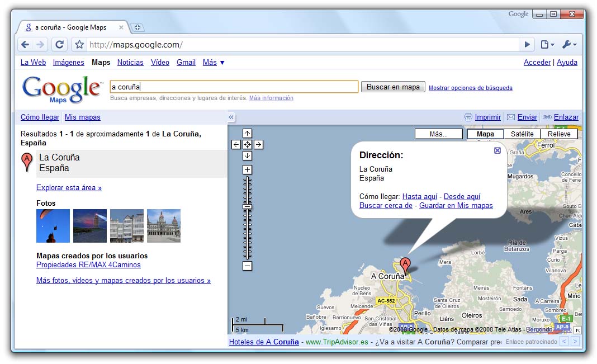Open the lighthouse at night photo thumbnail
This screenshot has height=364, width=597.
pyautogui.click(x=90, y=226)
